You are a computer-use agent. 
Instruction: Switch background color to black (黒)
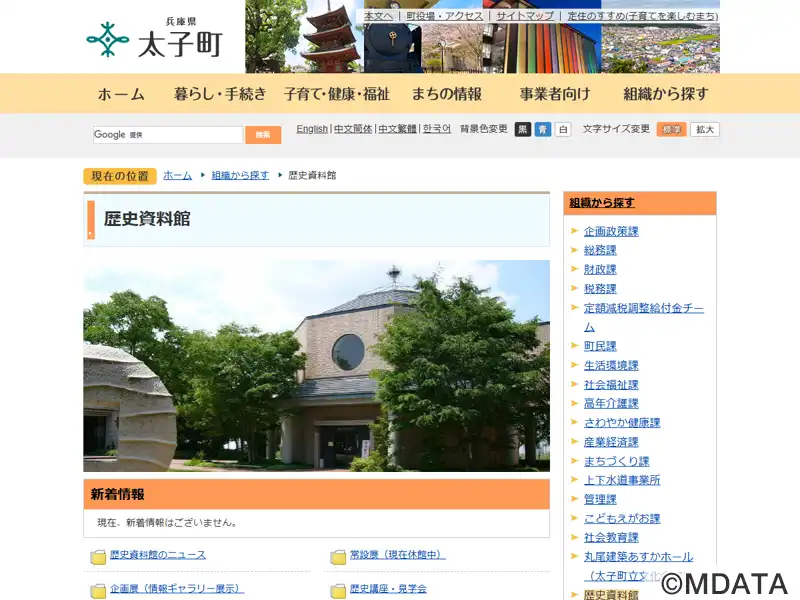tap(523, 130)
